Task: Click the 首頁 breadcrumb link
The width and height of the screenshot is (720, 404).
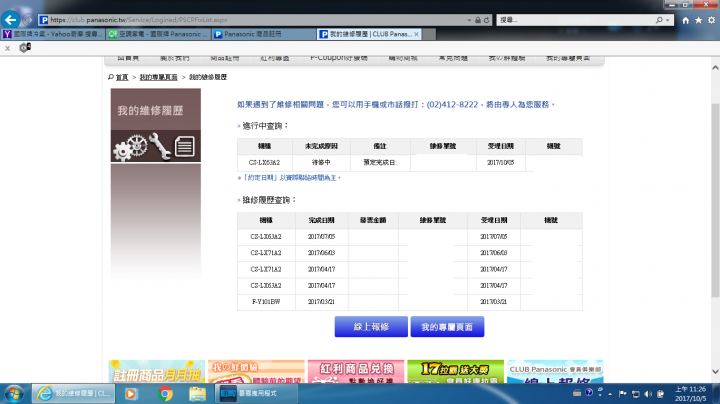Action: (x=122, y=77)
